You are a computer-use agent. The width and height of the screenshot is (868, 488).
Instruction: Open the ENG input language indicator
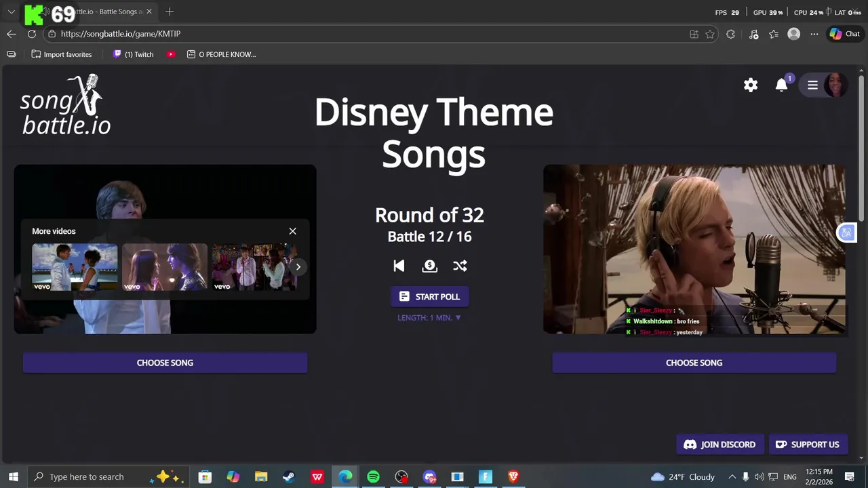790,476
